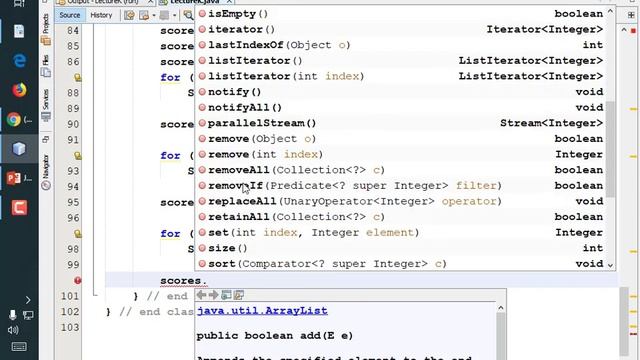This screenshot has width=640, height=360.
Task: Open document file taskbar icon
Action: 19,31
